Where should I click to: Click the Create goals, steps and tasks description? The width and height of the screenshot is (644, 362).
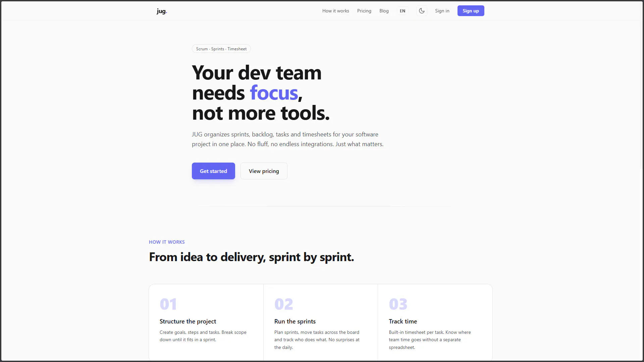pyautogui.click(x=203, y=336)
